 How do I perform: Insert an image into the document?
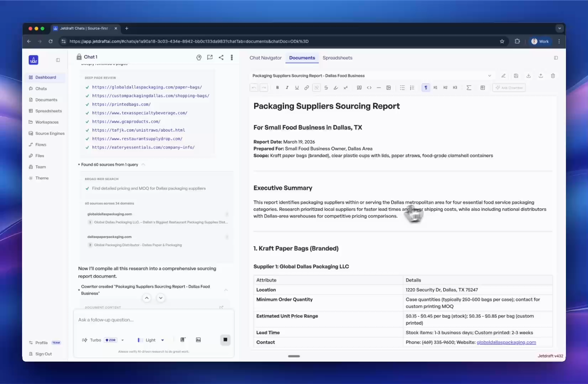(389, 87)
